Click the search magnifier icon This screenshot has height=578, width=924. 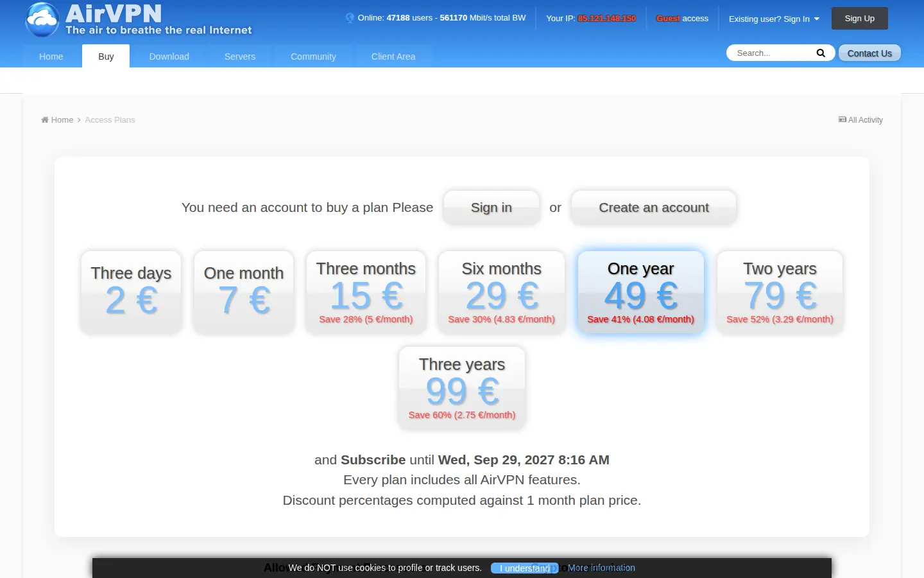click(821, 53)
